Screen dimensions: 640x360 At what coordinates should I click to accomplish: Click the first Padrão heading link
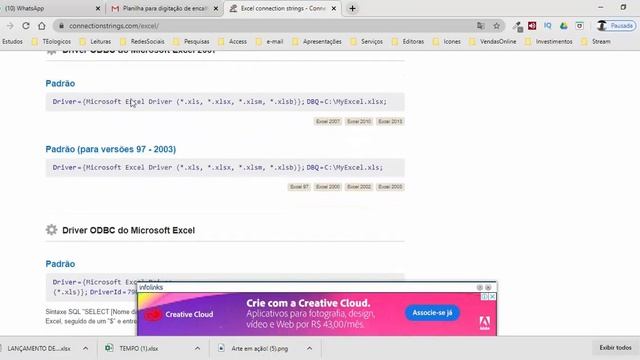pyautogui.click(x=60, y=83)
